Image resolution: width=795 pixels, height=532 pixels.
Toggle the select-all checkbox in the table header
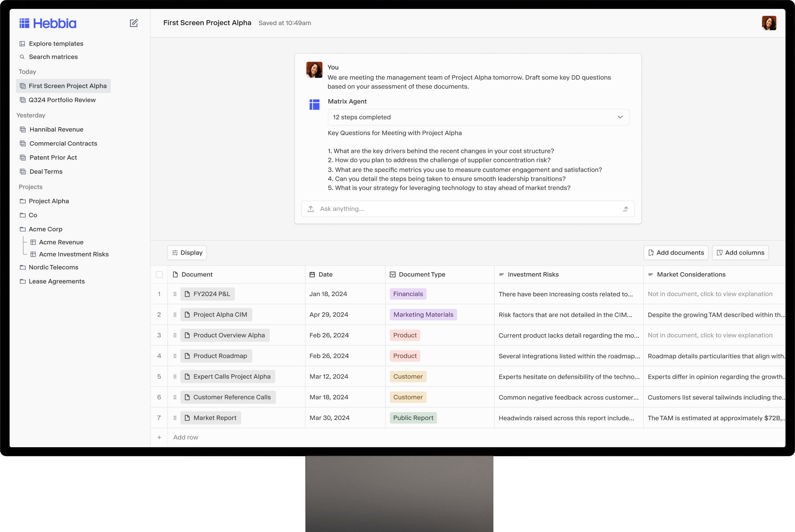[x=159, y=274]
